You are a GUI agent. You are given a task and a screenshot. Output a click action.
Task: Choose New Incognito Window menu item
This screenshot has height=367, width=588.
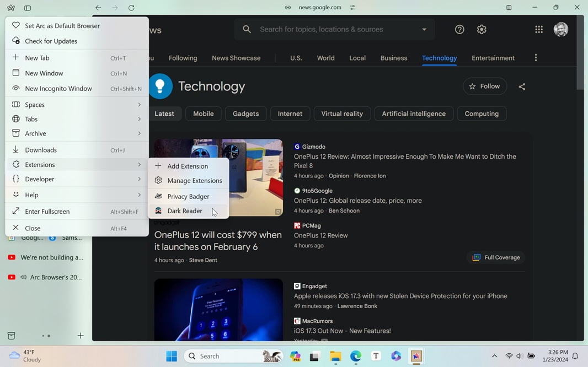click(58, 89)
